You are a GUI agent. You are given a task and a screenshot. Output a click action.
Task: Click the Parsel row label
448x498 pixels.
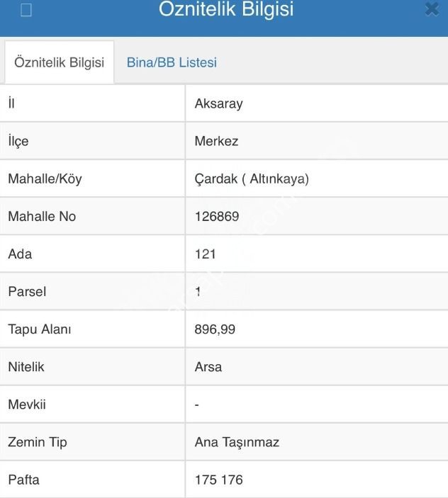[x=27, y=291]
